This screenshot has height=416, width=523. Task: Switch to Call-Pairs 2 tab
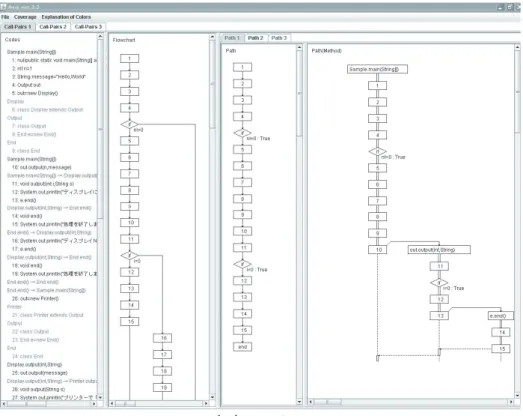point(53,27)
